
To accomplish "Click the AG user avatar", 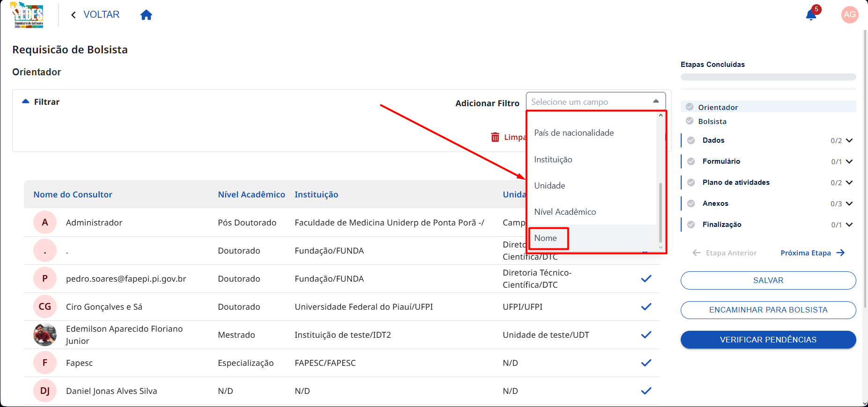I will click(849, 15).
